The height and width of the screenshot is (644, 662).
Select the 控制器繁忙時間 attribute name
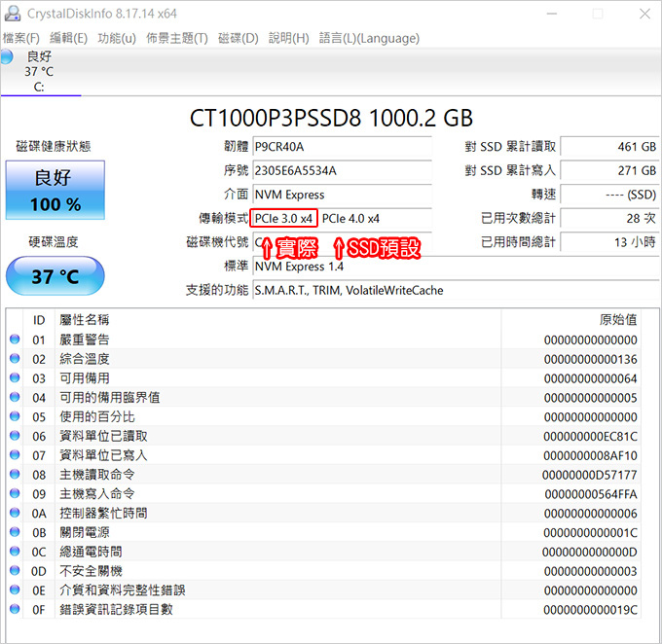tap(103, 514)
